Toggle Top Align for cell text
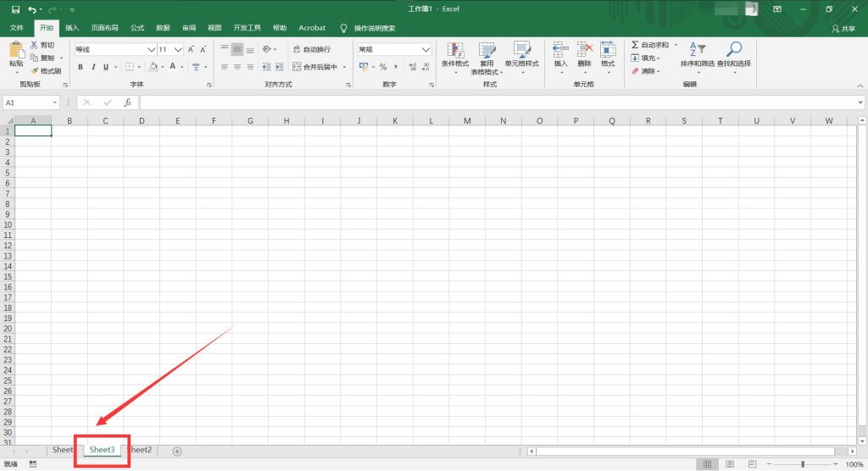The image size is (868, 471). 224,49
